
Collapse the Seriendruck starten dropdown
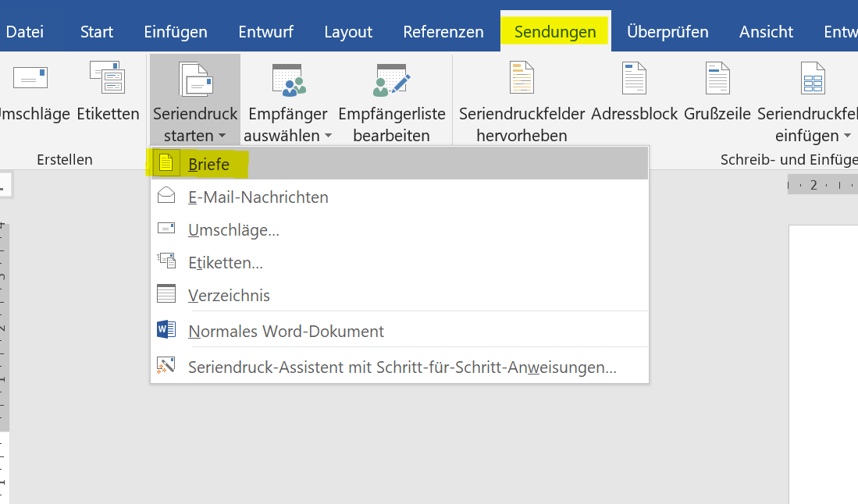pos(195,100)
